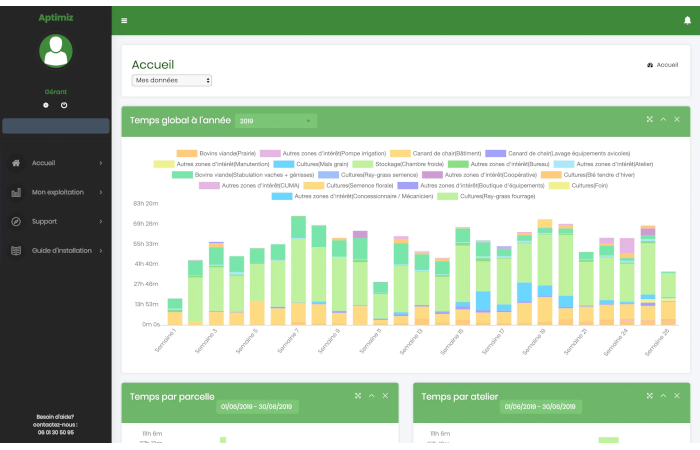Click the Semaine 13 axis label
This screenshot has height=450, width=700.
click(411, 342)
